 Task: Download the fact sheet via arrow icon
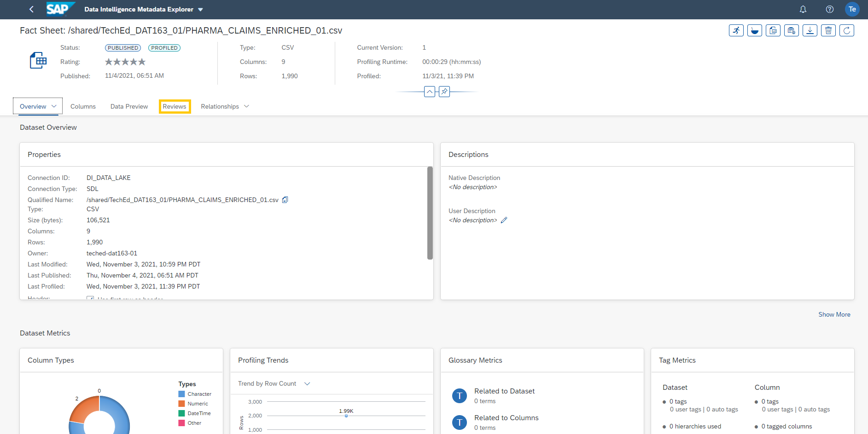pyautogui.click(x=810, y=30)
